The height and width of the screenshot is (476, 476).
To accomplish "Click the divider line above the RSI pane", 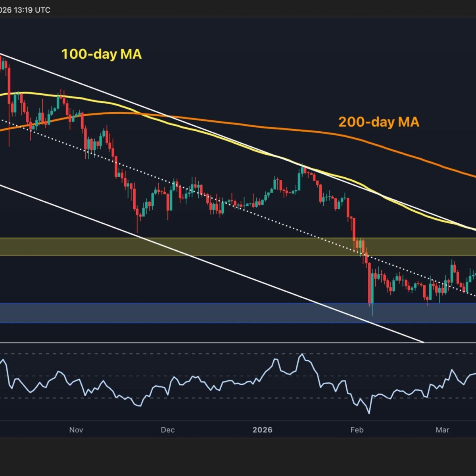I will (x=238, y=342).
